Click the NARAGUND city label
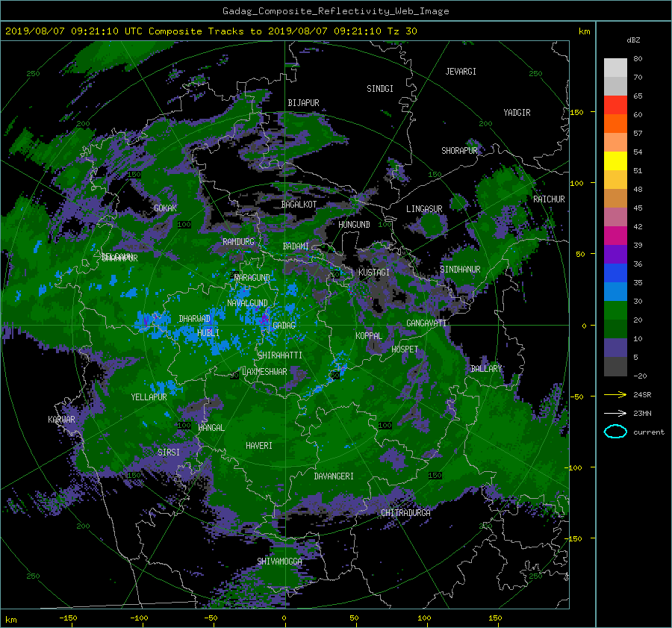672x628 pixels. point(252,278)
